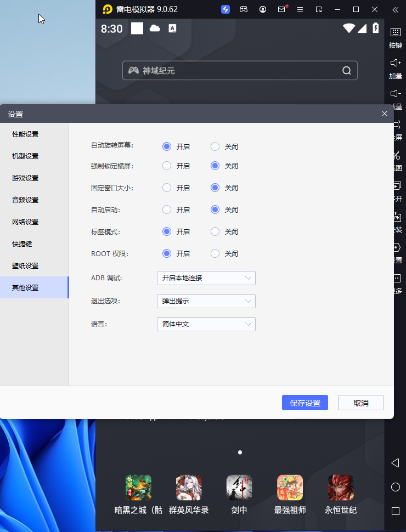
Task: Click the mini-window mode icon
Action: tap(319, 9)
